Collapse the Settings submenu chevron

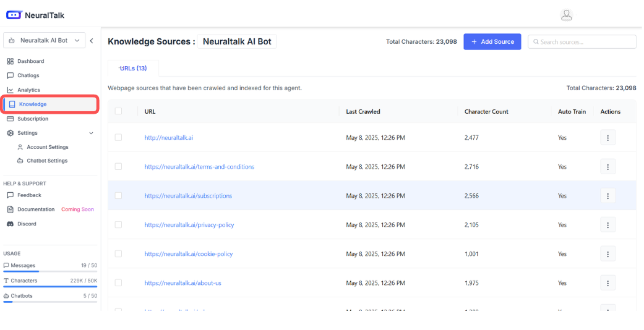pos(91,133)
